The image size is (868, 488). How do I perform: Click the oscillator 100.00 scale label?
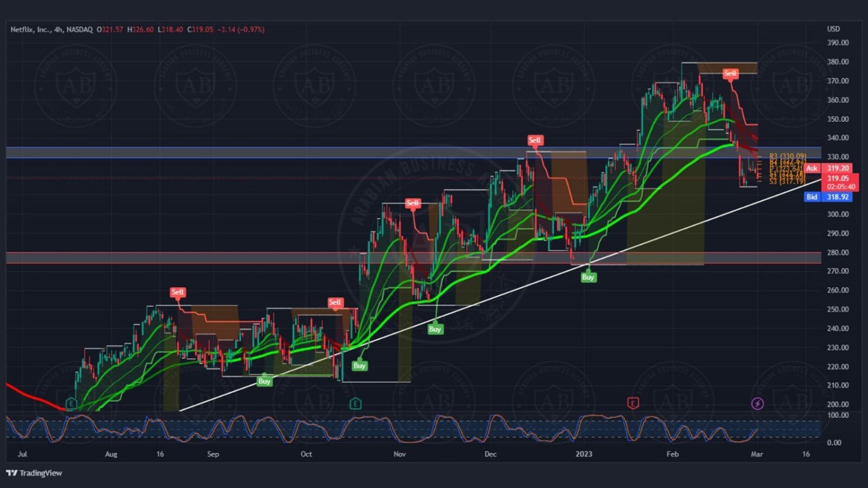838,415
